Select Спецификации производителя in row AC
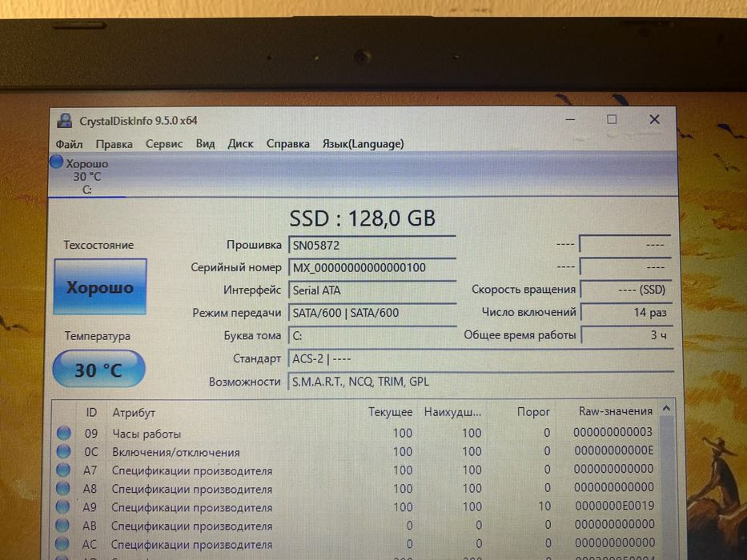Screen dimensions: 747x560 click(191, 545)
